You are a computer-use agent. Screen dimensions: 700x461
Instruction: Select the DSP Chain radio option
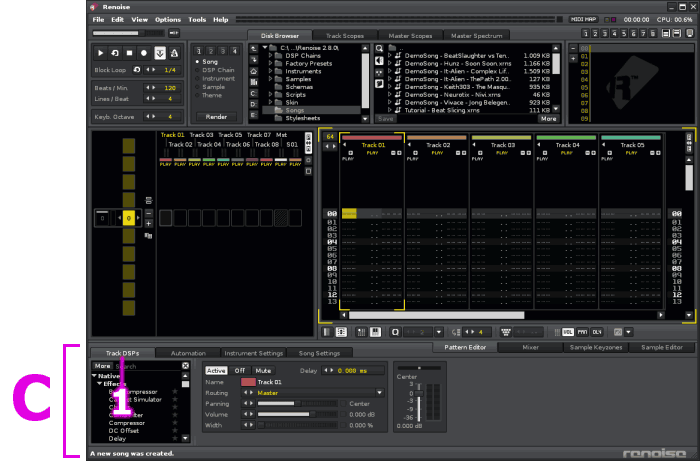[x=197, y=70]
